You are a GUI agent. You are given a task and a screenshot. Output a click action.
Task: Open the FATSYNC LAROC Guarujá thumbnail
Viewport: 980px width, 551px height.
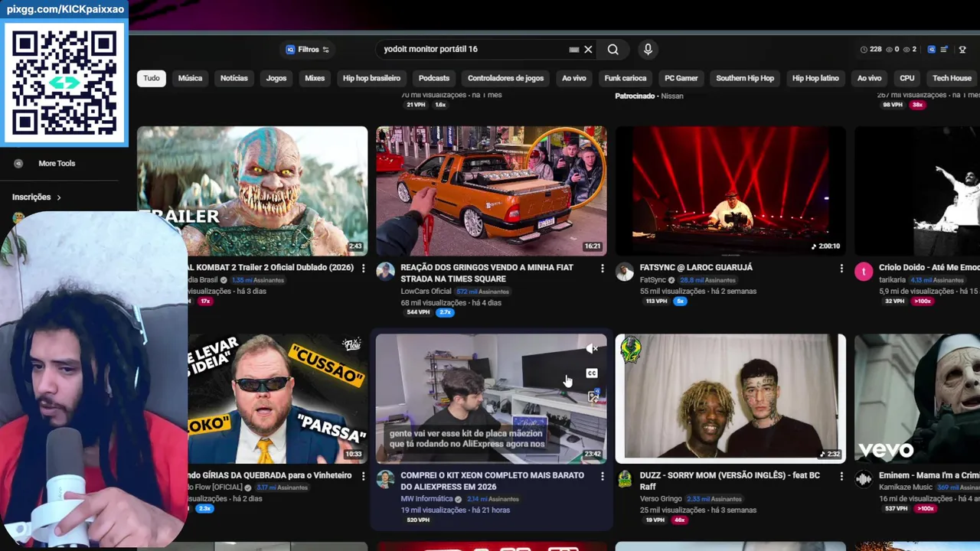click(730, 191)
